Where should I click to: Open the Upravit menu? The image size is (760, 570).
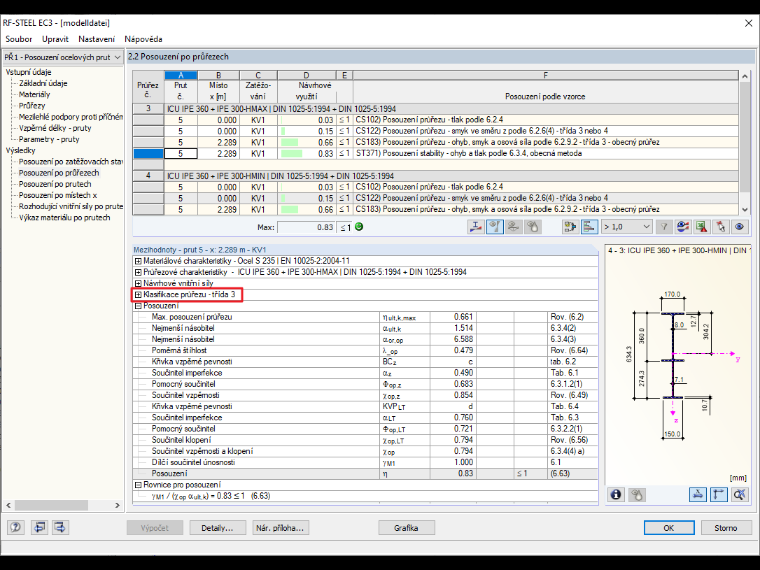(x=55, y=39)
